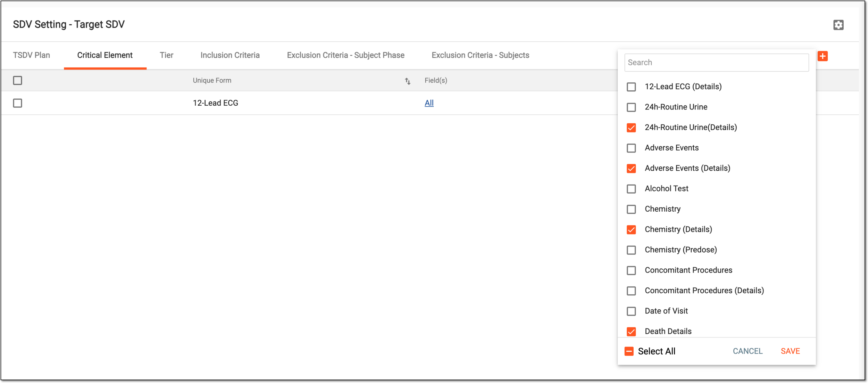Viewport: 868px width, 383px height.
Task: Uncheck Adverse Events (Details) option
Action: tap(631, 168)
